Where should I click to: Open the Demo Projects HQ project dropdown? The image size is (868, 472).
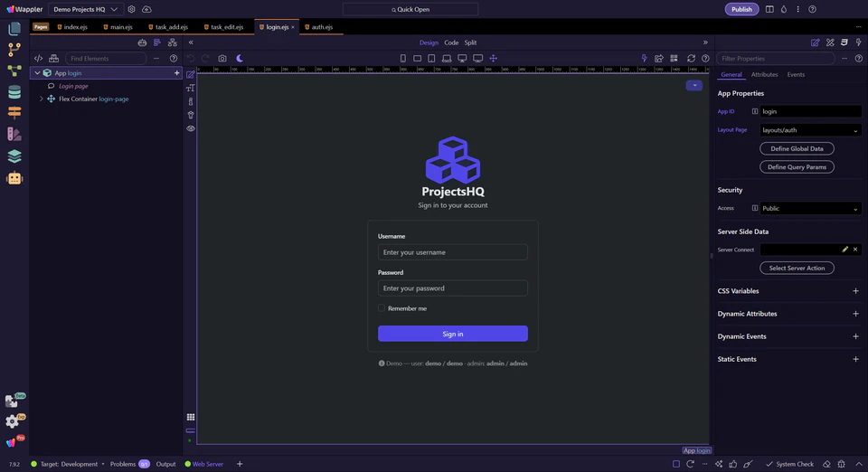(85, 9)
